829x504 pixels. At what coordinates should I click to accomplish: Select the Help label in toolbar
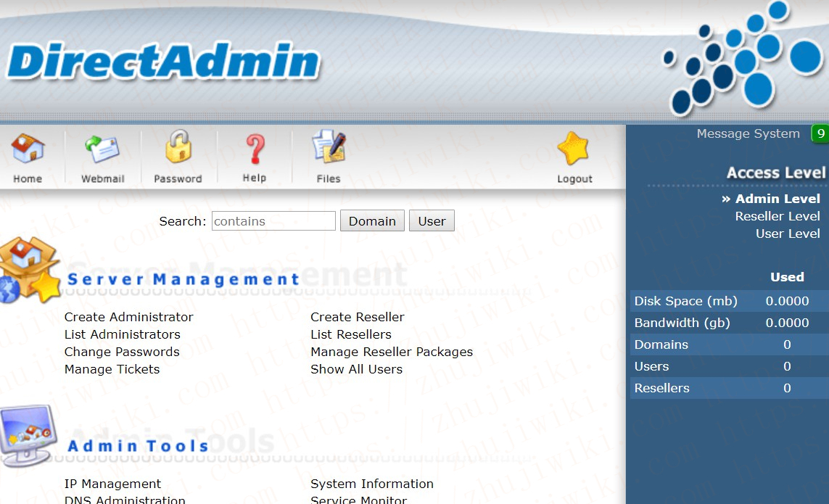(255, 178)
